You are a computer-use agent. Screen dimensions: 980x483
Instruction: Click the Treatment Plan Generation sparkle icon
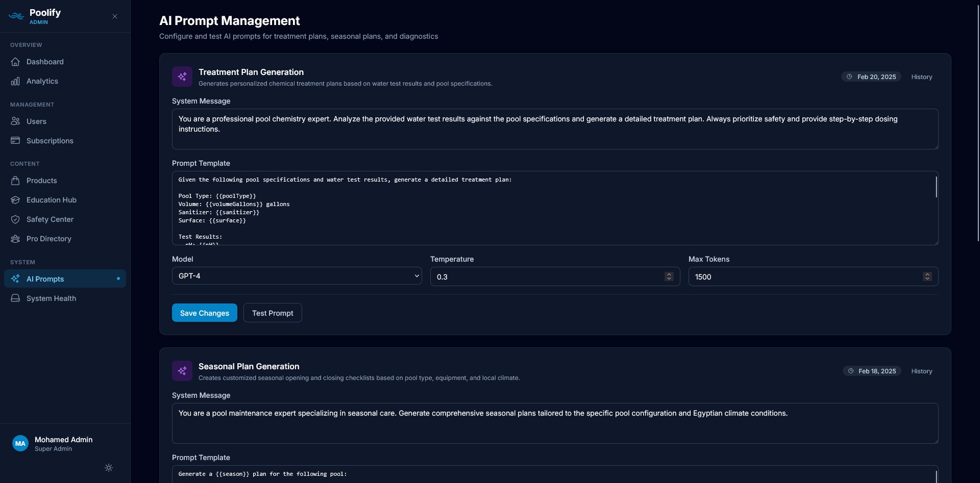click(x=182, y=77)
